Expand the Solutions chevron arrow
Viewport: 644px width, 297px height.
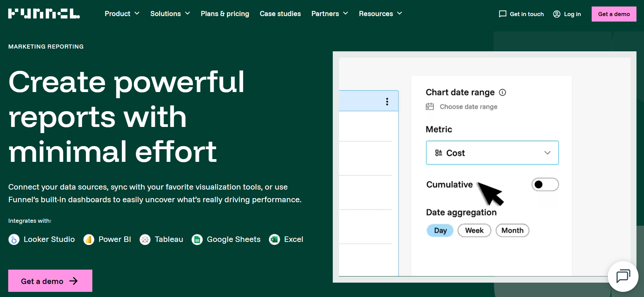[x=187, y=13]
